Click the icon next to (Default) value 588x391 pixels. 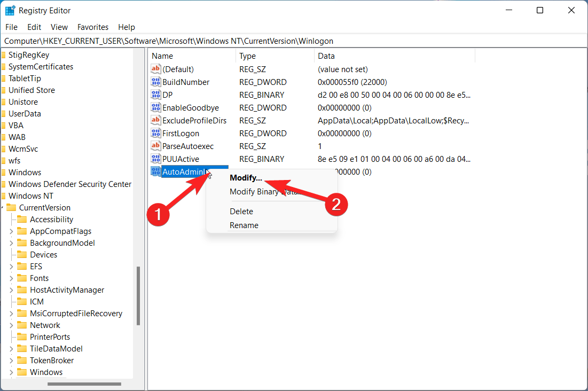click(155, 69)
